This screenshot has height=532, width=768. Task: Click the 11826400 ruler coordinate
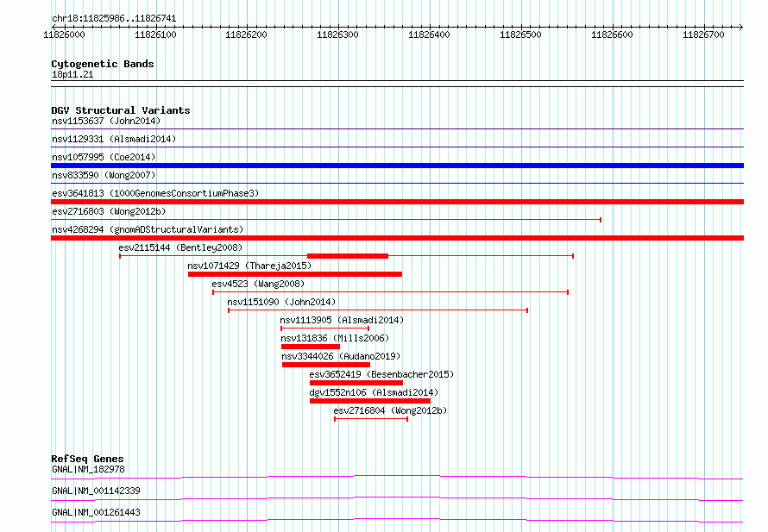pyautogui.click(x=429, y=34)
